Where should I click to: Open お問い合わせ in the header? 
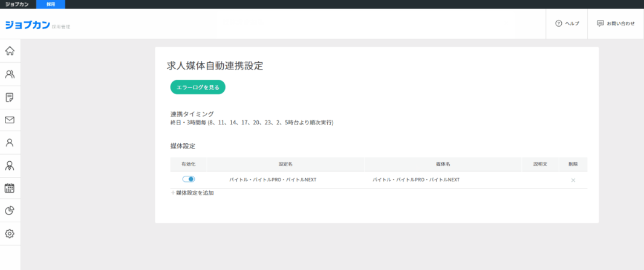pyautogui.click(x=616, y=24)
